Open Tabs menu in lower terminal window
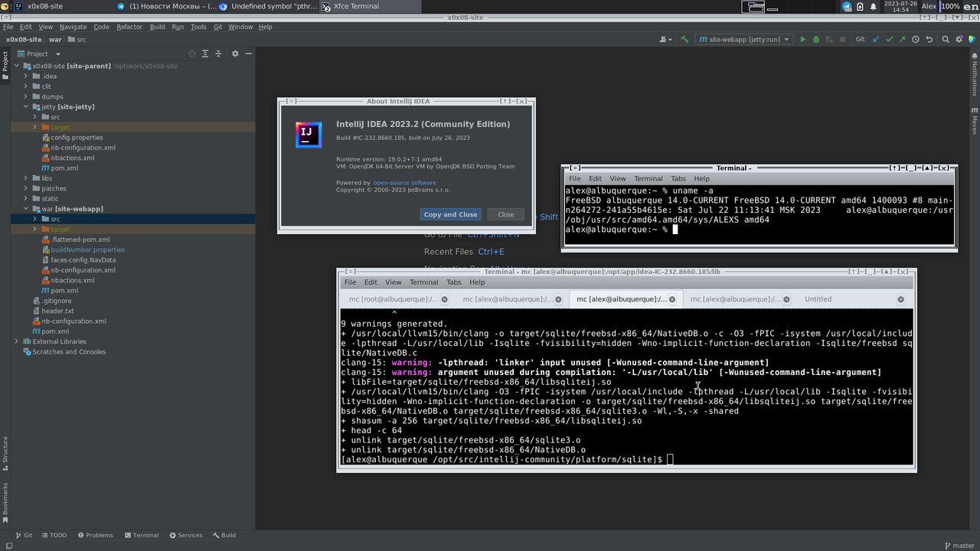 [x=454, y=282]
